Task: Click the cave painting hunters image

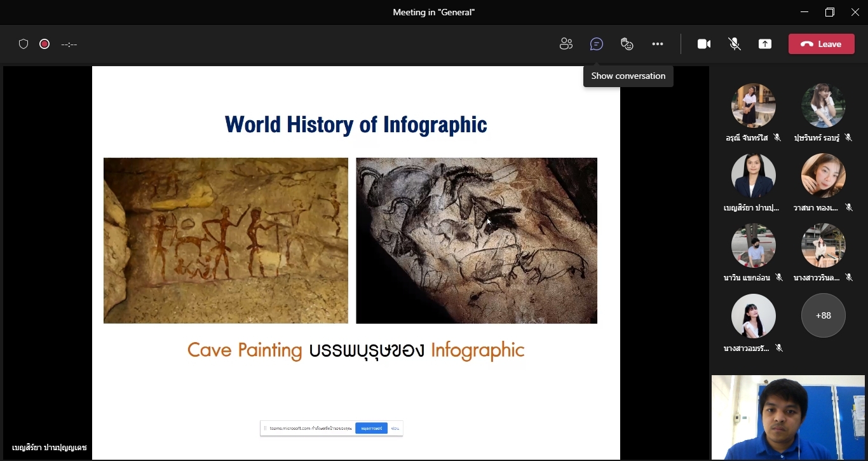Action: (x=226, y=240)
